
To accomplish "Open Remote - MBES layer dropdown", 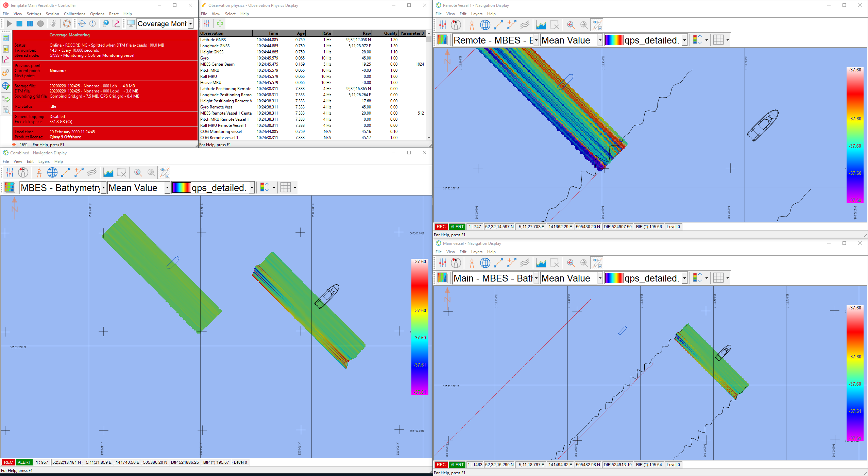I will (x=536, y=40).
